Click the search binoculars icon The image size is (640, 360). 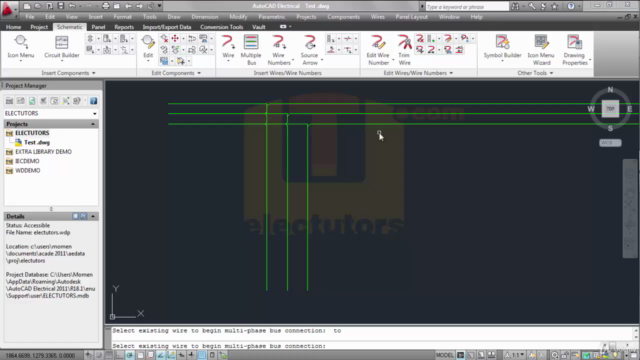[x=515, y=7]
